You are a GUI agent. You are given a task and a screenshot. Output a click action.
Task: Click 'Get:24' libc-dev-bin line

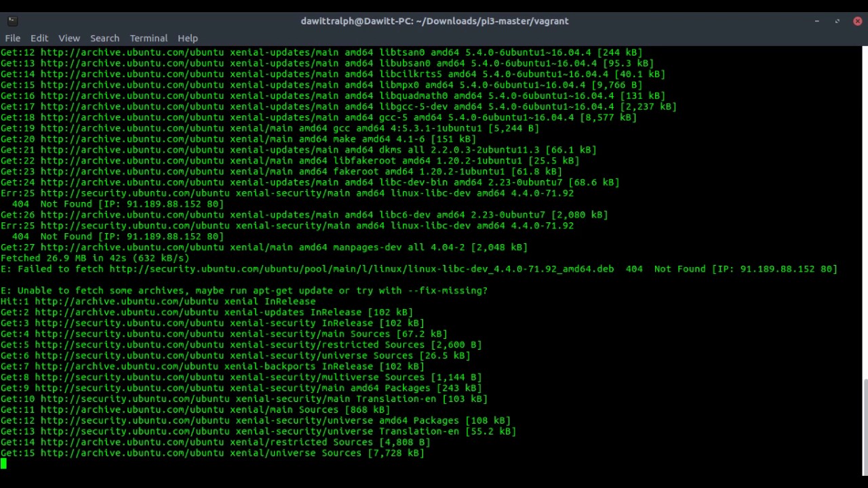coord(310,182)
